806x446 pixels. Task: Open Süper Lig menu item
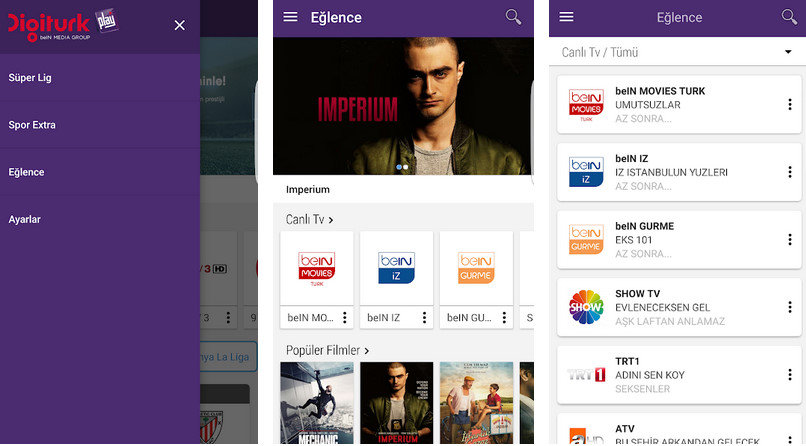tap(100, 78)
